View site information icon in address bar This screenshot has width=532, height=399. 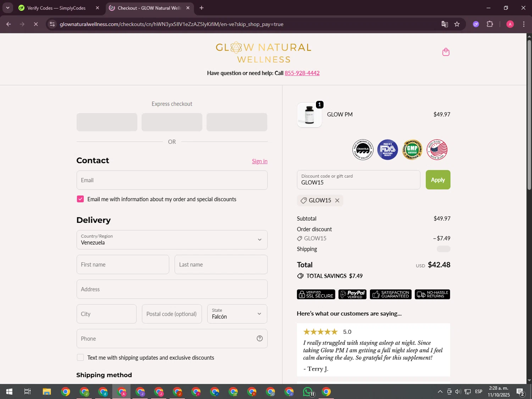(x=52, y=24)
